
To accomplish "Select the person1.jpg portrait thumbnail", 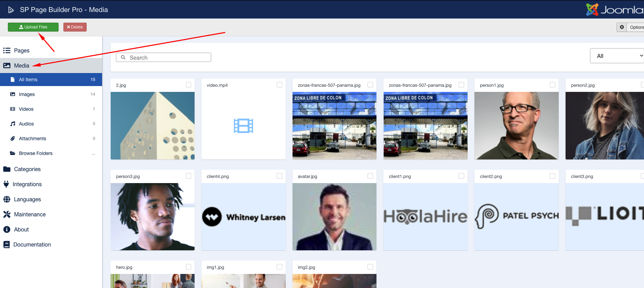I will tap(517, 125).
